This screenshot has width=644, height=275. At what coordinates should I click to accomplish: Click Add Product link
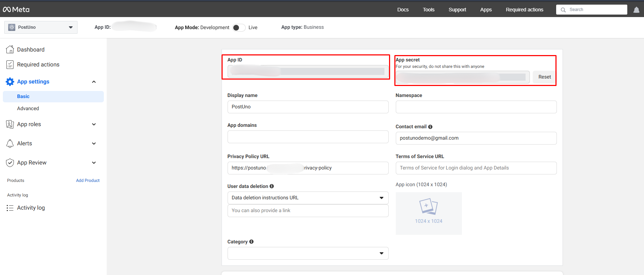(88, 180)
